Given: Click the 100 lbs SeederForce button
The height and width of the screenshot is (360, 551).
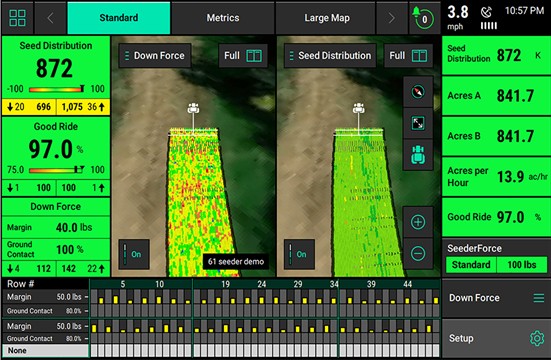Looking at the screenshot, I should (522, 265).
